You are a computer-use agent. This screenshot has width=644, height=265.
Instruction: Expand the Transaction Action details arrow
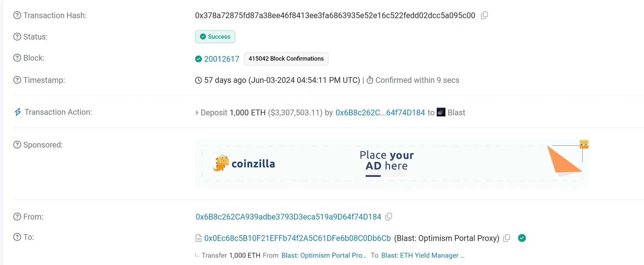197,113
